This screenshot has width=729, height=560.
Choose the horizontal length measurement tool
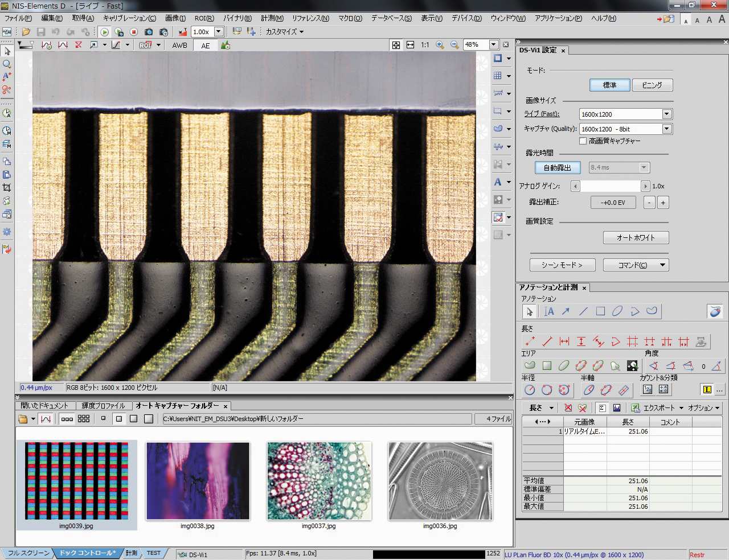click(x=564, y=341)
